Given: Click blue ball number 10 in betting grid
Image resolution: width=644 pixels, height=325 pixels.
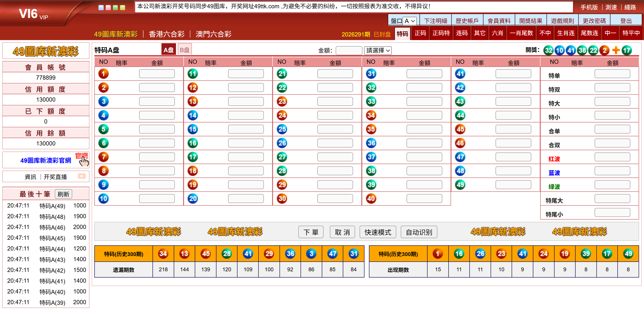Looking at the screenshot, I should (103, 199).
